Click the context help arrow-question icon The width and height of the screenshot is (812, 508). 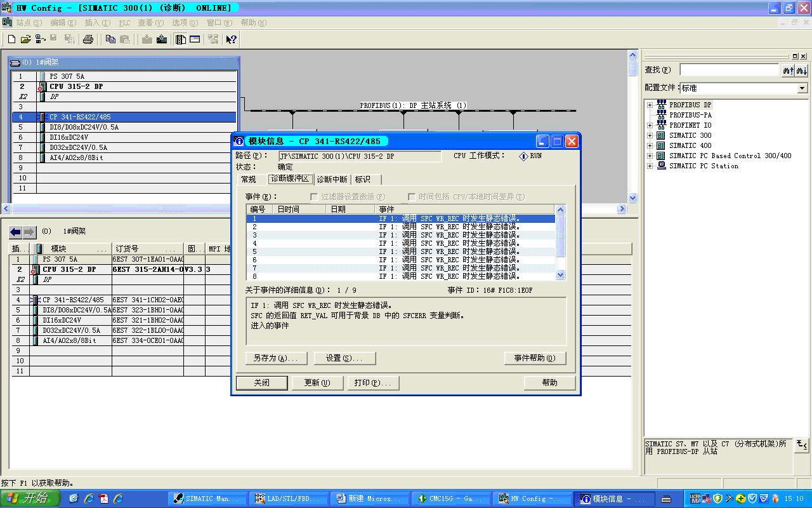231,39
